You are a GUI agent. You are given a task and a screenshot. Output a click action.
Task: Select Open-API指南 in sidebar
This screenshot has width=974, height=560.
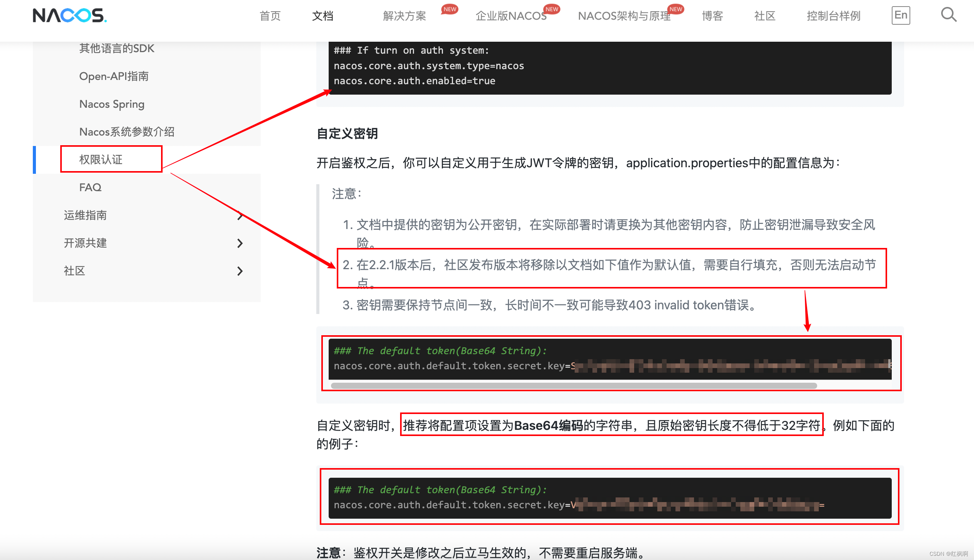pyautogui.click(x=114, y=76)
